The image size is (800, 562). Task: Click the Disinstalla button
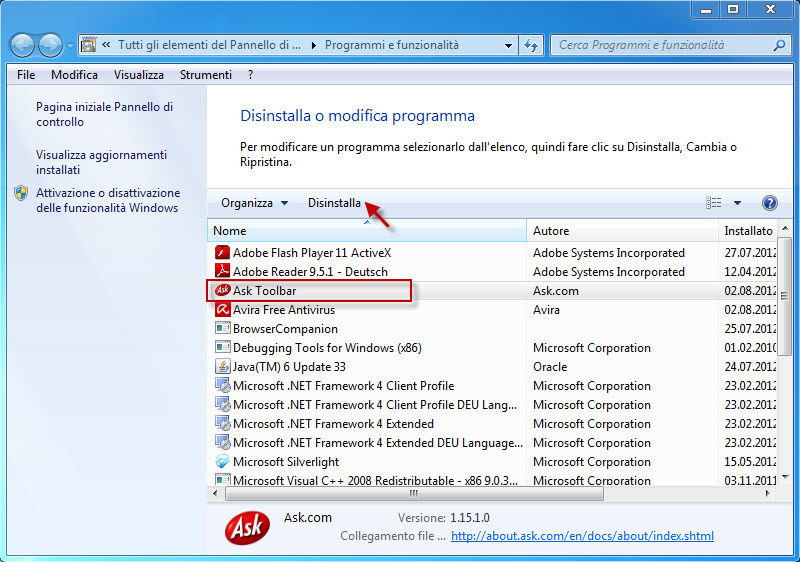[x=334, y=203]
